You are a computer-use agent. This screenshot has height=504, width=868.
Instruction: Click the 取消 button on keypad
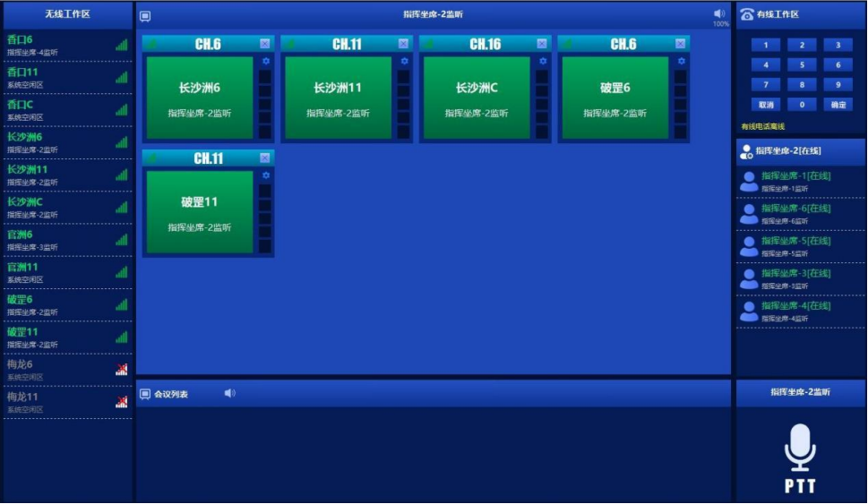765,105
